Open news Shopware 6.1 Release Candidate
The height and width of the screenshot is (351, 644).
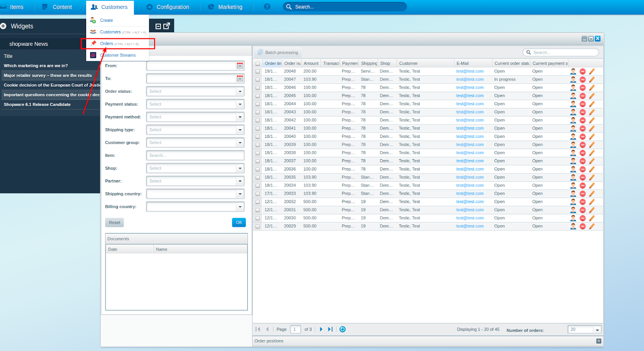pos(37,104)
